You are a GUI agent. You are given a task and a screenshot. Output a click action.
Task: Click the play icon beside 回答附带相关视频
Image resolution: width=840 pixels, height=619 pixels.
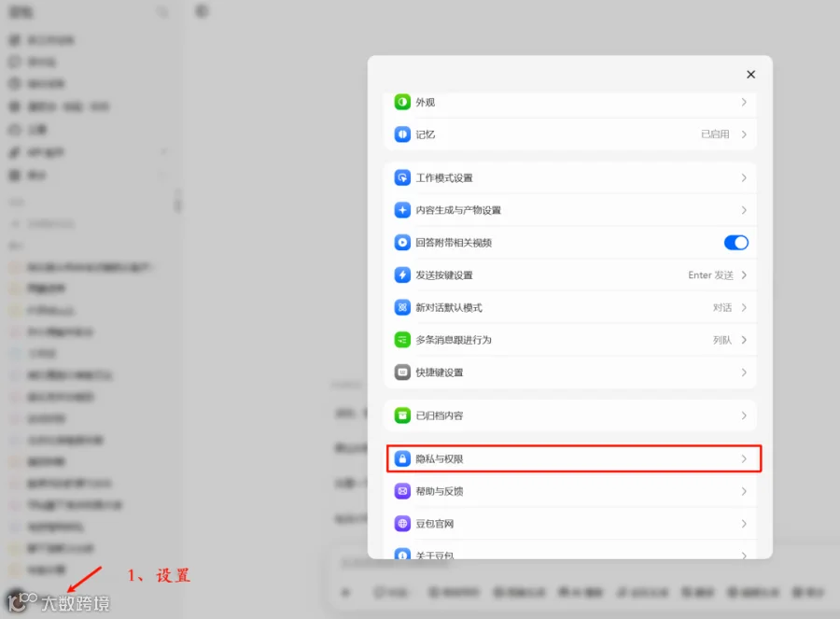pyautogui.click(x=402, y=243)
